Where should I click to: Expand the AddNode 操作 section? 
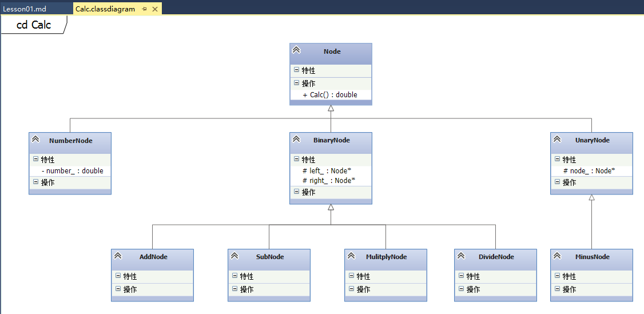click(x=118, y=289)
